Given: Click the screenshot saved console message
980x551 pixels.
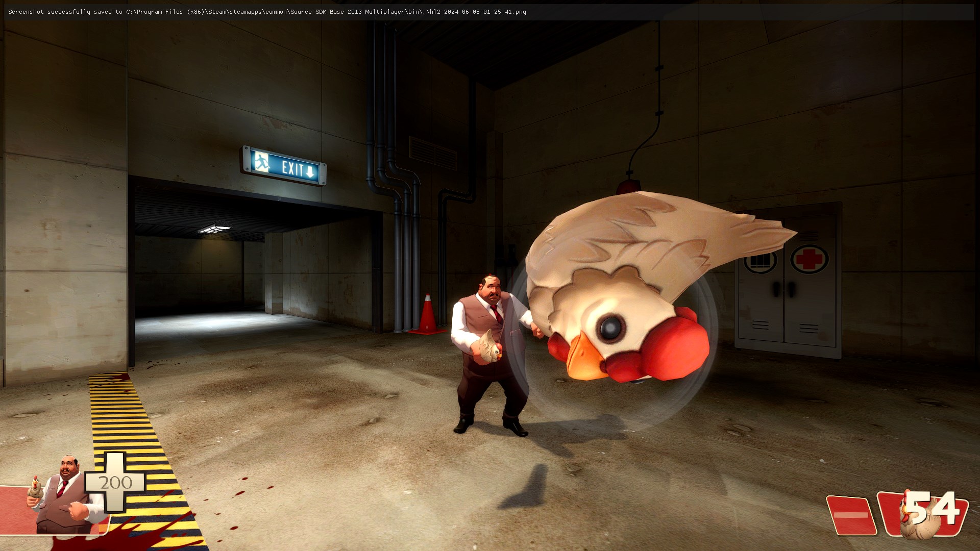Looking at the screenshot, I should [267, 12].
